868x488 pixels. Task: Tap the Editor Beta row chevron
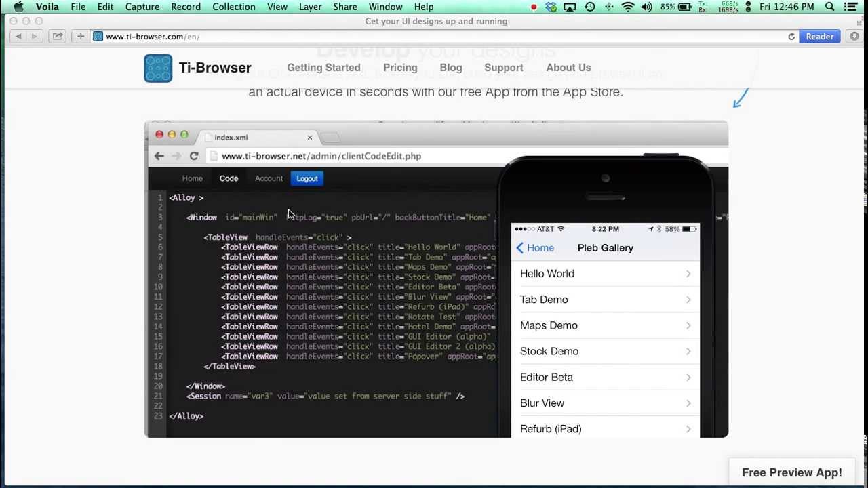click(x=688, y=377)
